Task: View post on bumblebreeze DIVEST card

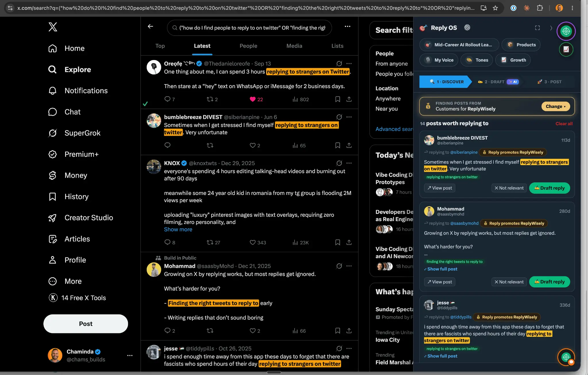Action: pyautogui.click(x=440, y=188)
